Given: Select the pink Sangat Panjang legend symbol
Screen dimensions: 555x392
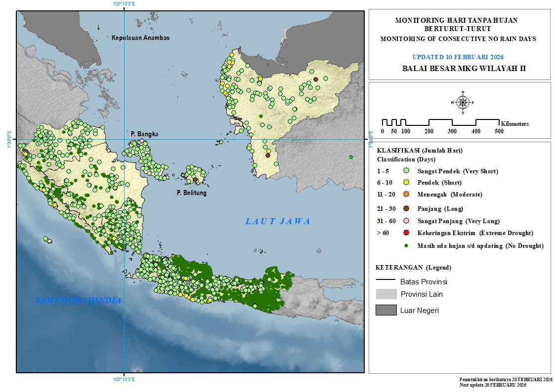Looking at the screenshot, I should coord(406,221).
